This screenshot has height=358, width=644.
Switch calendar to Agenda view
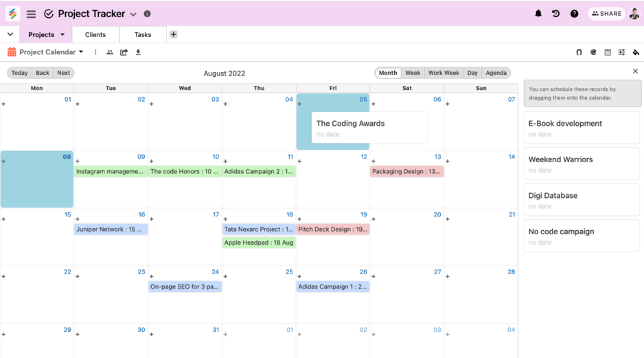[x=496, y=73]
